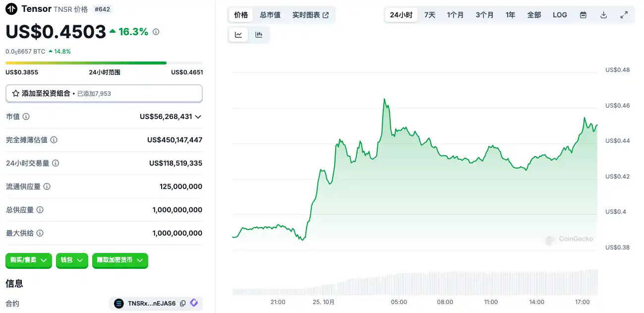This screenshot has width=644, height=313.
Task: Expand the 市值 value chevron
Action: point(198,117)
